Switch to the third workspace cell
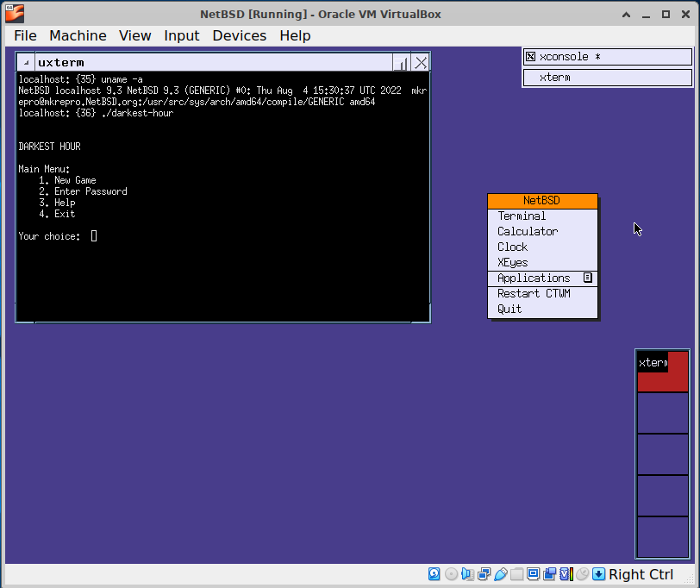700x588 pixels. pos(662,454)
